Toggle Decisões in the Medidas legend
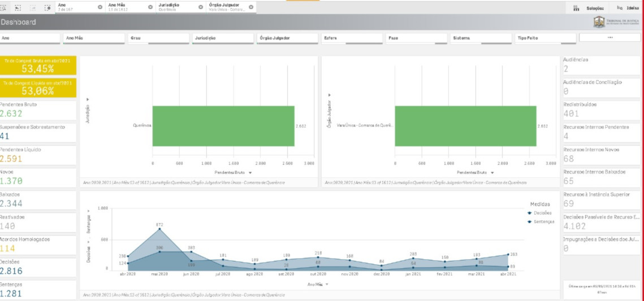 540,213
